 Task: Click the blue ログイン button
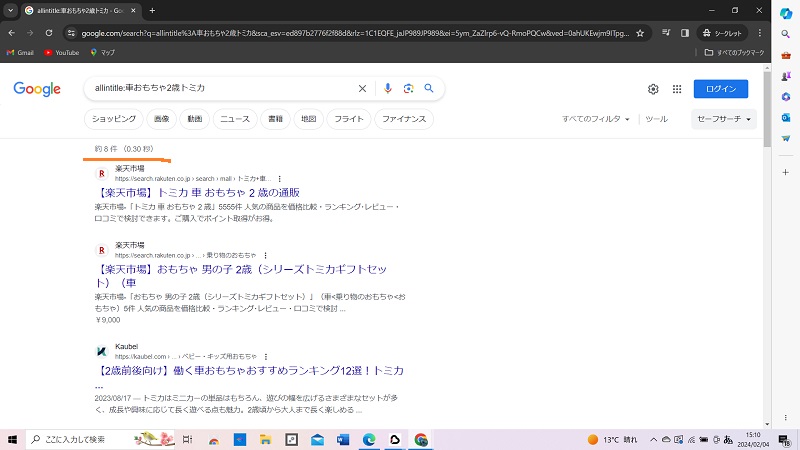pyautogui.click(x=721, y=89)
